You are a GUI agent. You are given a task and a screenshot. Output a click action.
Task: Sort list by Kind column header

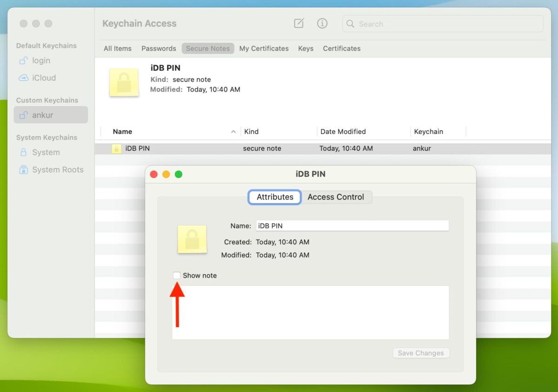coord(279,132)
